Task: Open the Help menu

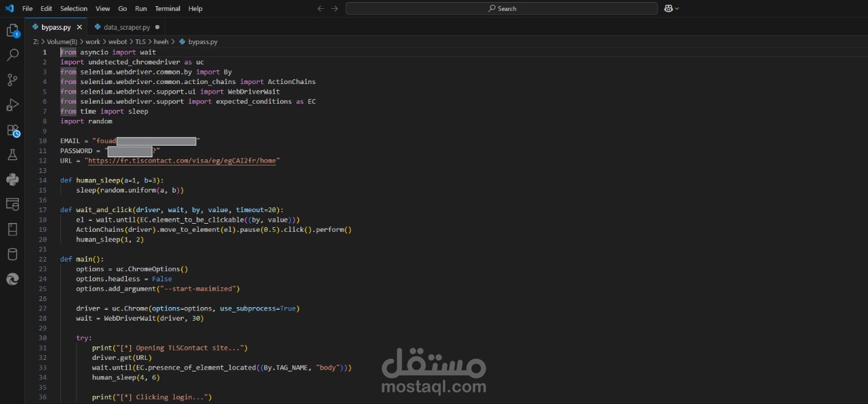Action: 195,8
